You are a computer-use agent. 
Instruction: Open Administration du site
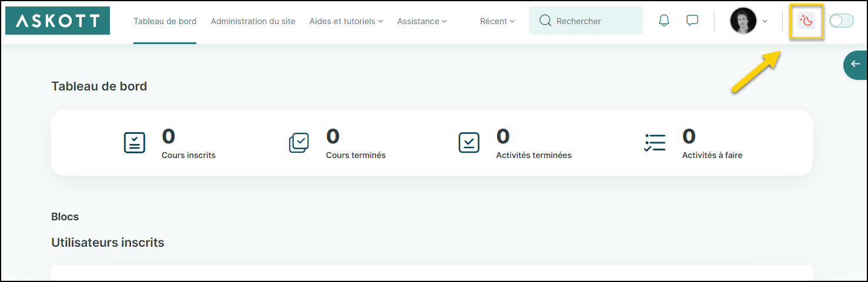(253, 21)
